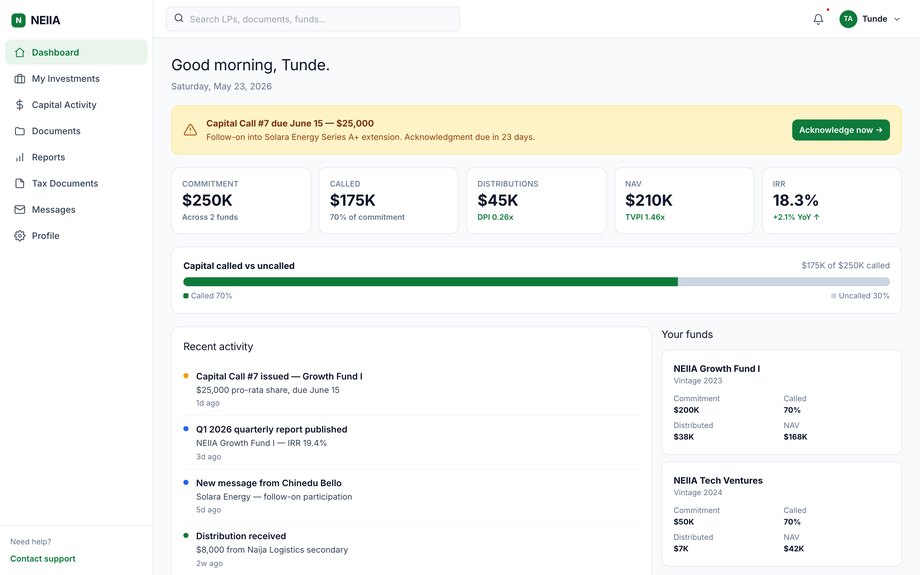
Task: Open Messages from the sidebar
Action: coord(76,209)
